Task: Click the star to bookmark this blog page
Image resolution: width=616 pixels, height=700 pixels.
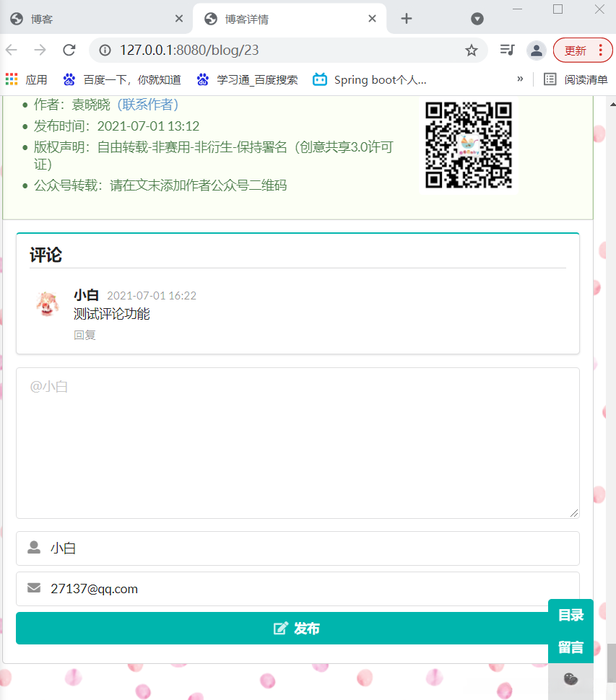Action: pos(472,50)
